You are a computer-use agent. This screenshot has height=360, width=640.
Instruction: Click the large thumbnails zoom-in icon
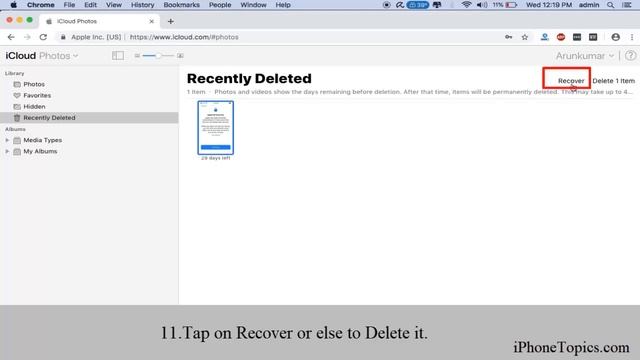(180, 56)
